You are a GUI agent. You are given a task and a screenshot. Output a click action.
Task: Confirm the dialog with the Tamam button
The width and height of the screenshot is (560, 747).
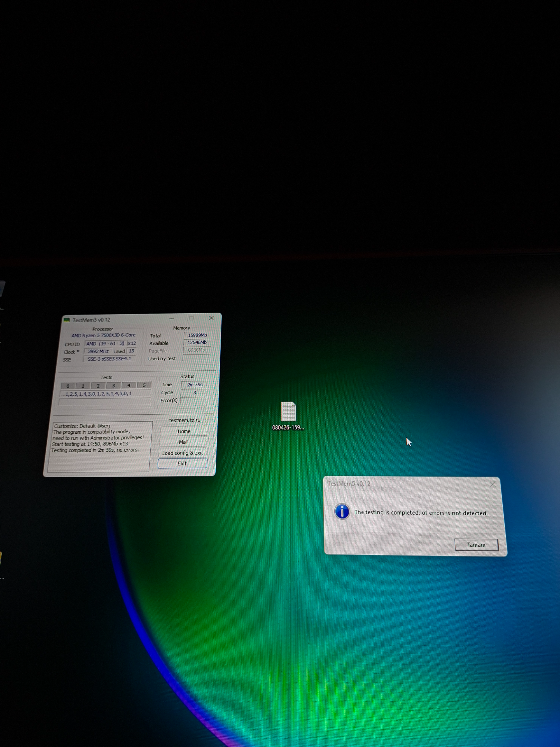click(x=476, y=545)
